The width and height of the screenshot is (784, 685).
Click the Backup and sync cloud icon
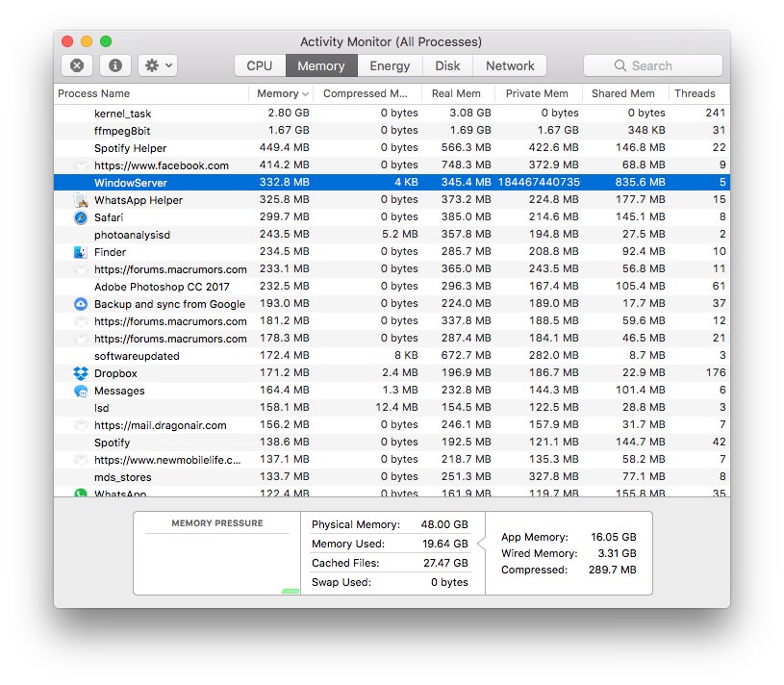pos(81,304)
